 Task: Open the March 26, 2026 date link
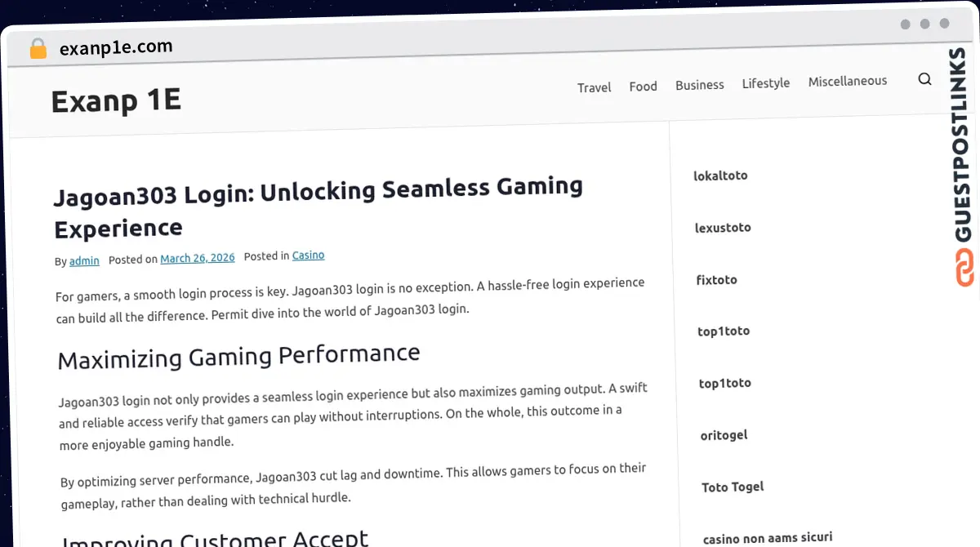pyautogui.click(x=198, y=258)
